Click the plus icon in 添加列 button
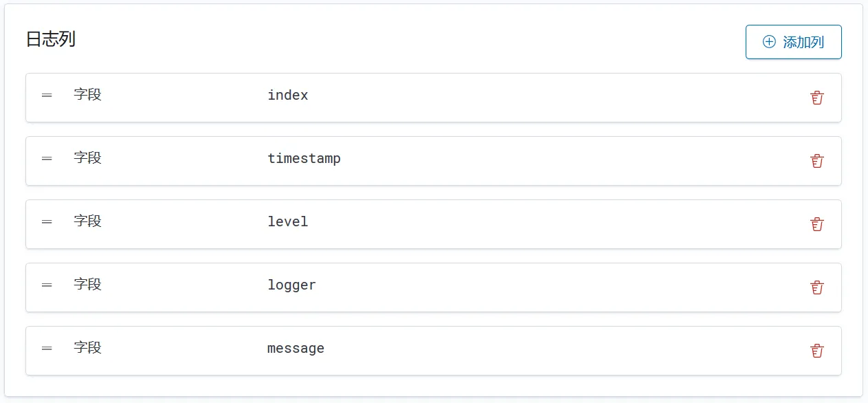The width and height of the screenshot is (868, 403). click(769, 42)
